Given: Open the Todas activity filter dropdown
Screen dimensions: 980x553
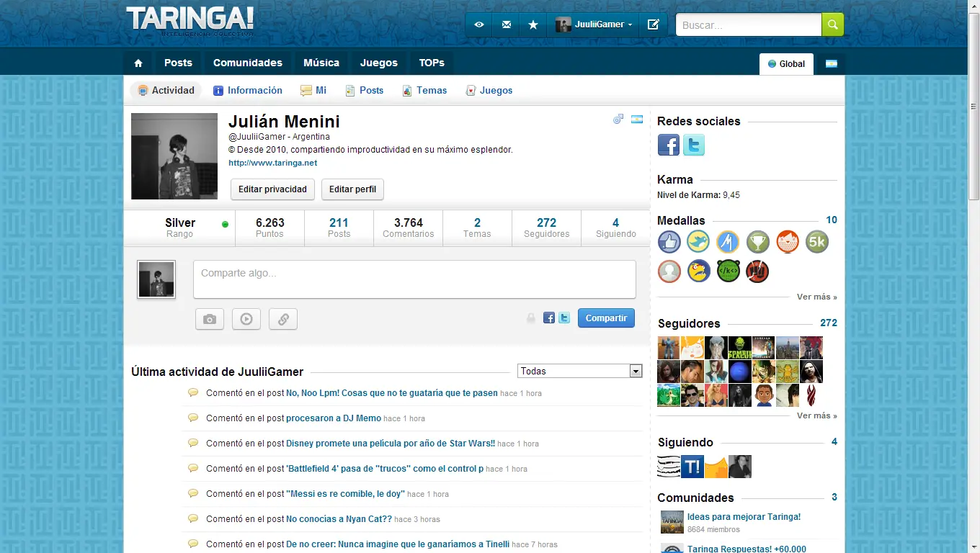Looking at the screenshot, I should point(580,372).
